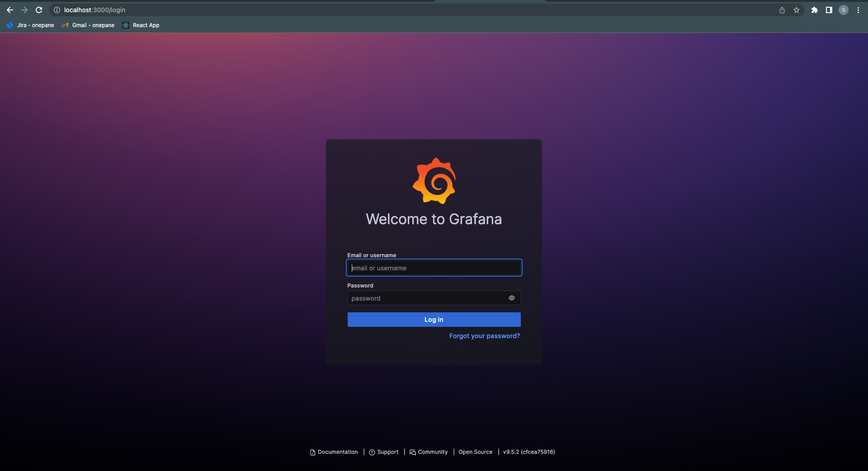Open Gmail - onepane bookmark
The image size is (868, 471).
pyautogui.click(x=88, y=25)
